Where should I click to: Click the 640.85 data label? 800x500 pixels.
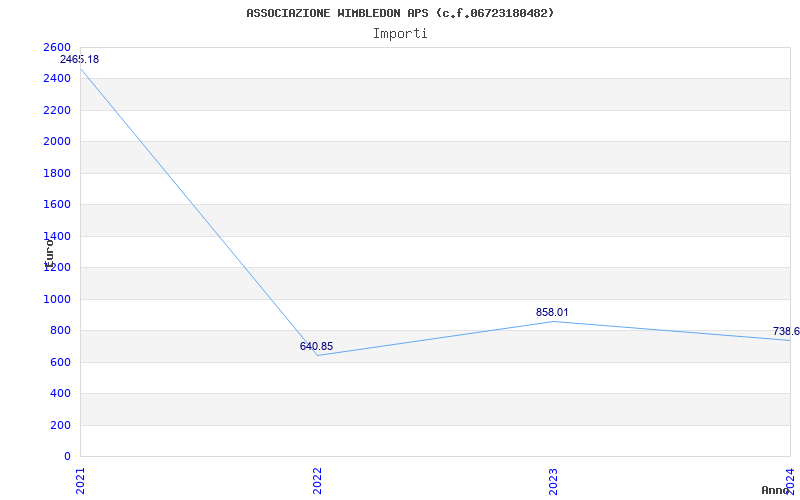pyautogui.click(x=316, y=346)
